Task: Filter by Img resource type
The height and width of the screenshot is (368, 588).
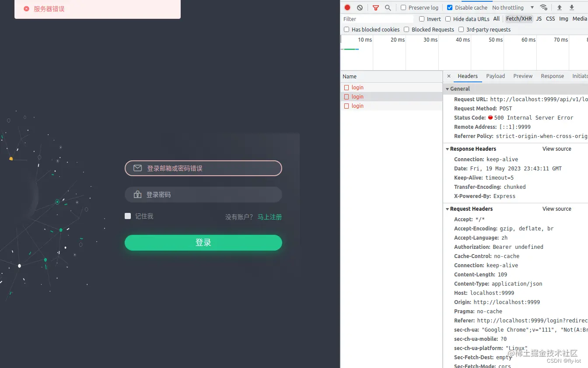Action: click(x=563, y=19)
